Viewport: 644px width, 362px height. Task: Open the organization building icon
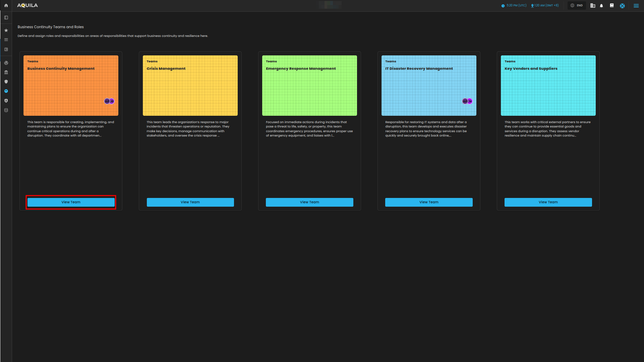click(x=593, y=5)
